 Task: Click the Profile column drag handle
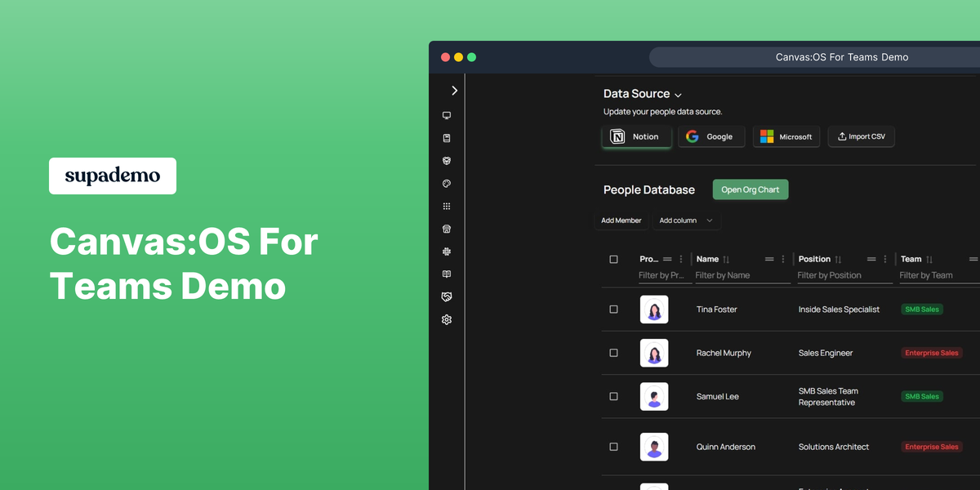coord(667,259)
